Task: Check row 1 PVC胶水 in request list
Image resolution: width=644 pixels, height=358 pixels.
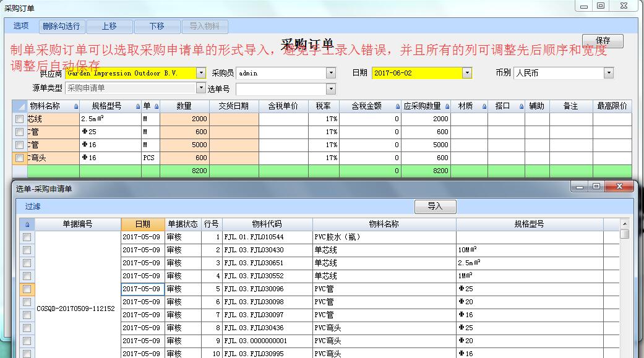Action: point(27,237)
